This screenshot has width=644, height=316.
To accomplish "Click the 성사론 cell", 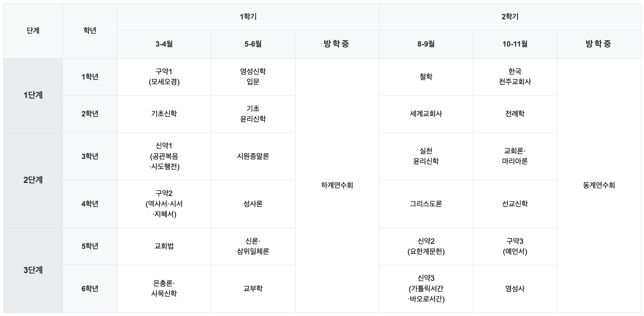I will pyautogui.click(x=253, y=204).
